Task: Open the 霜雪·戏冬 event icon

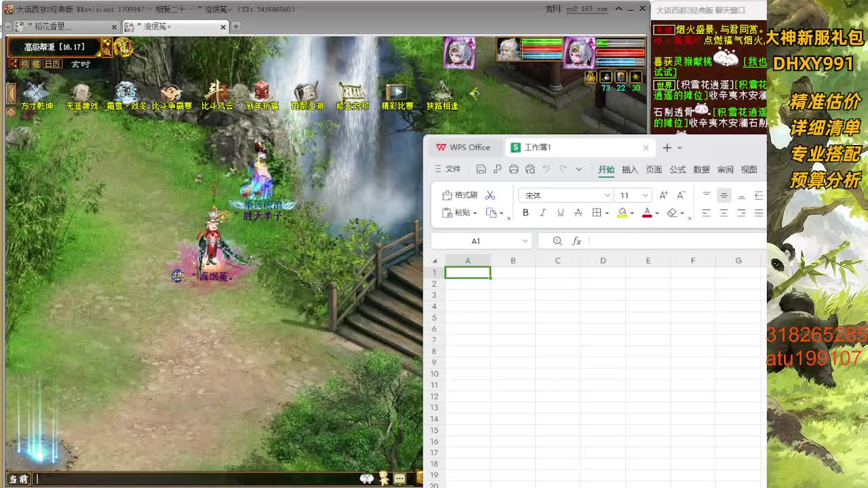Action: (126, 95)
